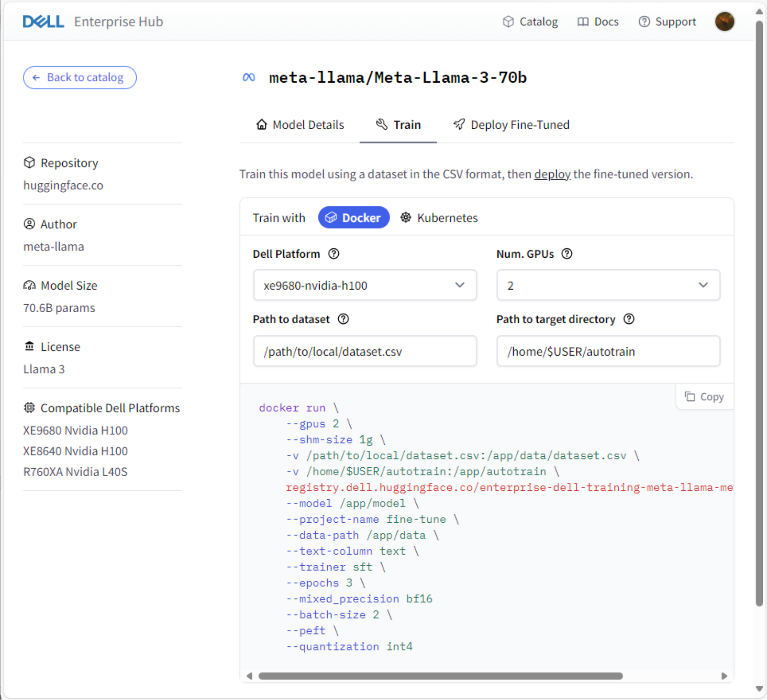Click the 70.6B params value

pyautogui.click(x=59, y=308)
